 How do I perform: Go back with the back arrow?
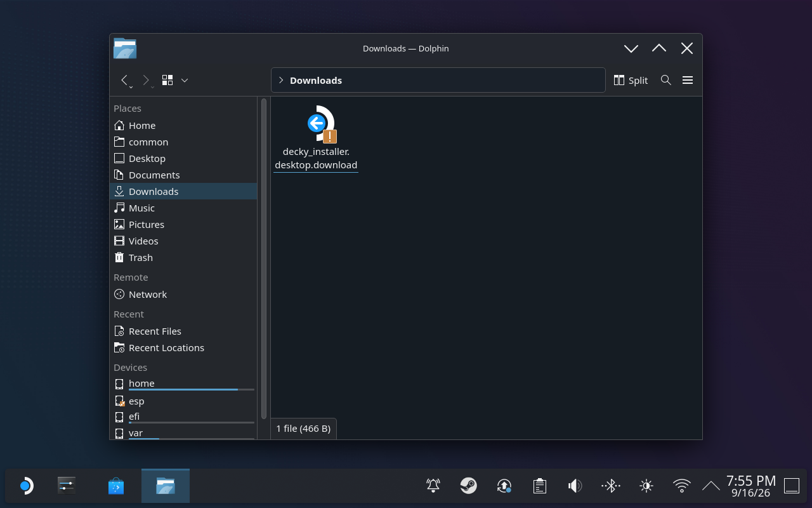click(x=125, y=80)
